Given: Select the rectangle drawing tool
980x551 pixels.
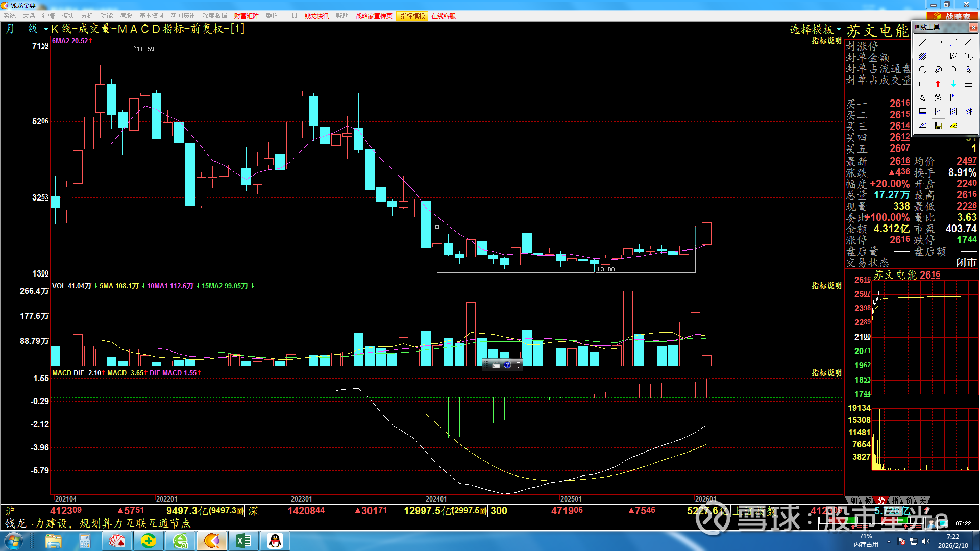Looking at the screenshot, I should [x=923, y=84].
